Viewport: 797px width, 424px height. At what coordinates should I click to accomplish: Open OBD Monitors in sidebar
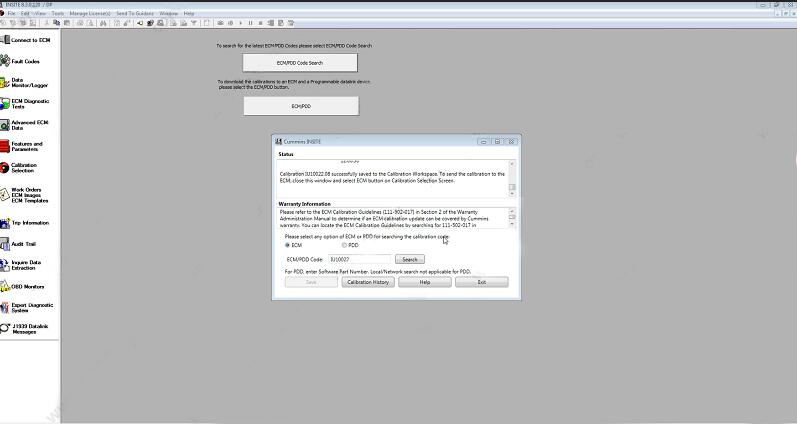point(22,286)
